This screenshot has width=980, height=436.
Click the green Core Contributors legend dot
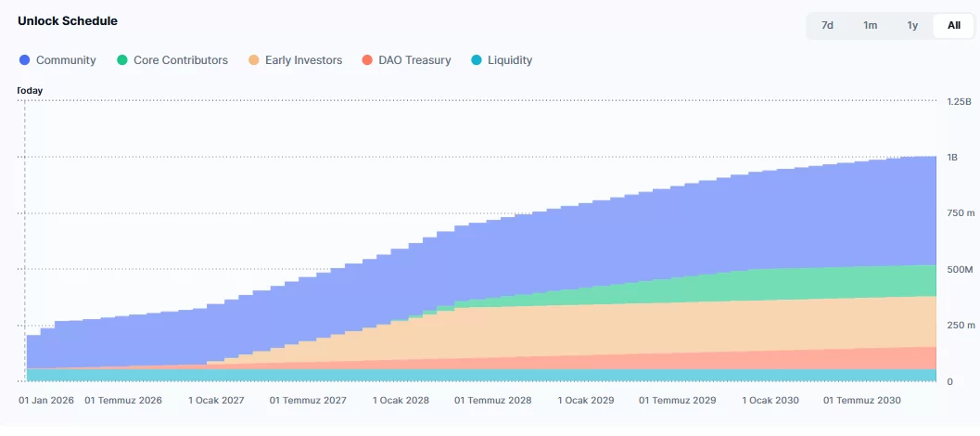[122, 60]
